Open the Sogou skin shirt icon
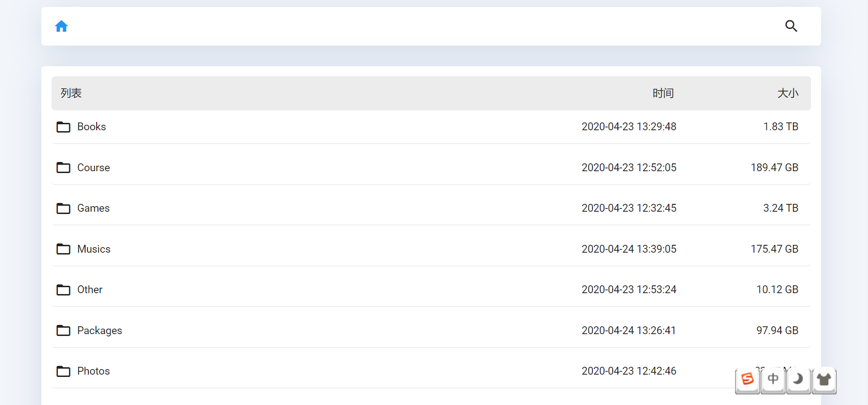This screenshot has height=405, width=868. tap(824, 379)
